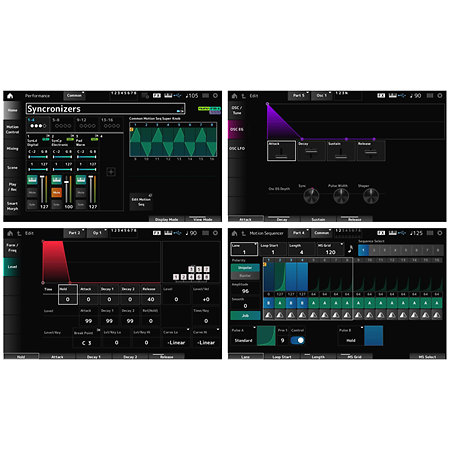
Task: Open the Curve Lo Linear dropdown
Action: 177,339
